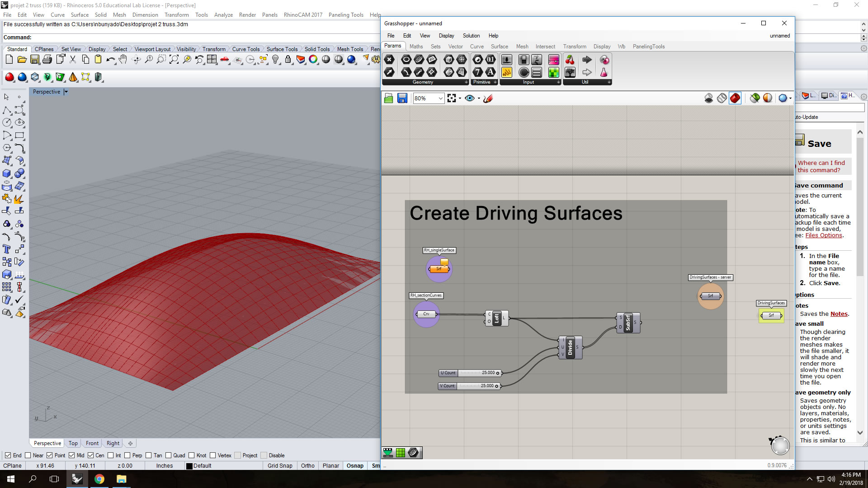Open Chrome from the taskbar
The image size is (868, 488).
99,479
